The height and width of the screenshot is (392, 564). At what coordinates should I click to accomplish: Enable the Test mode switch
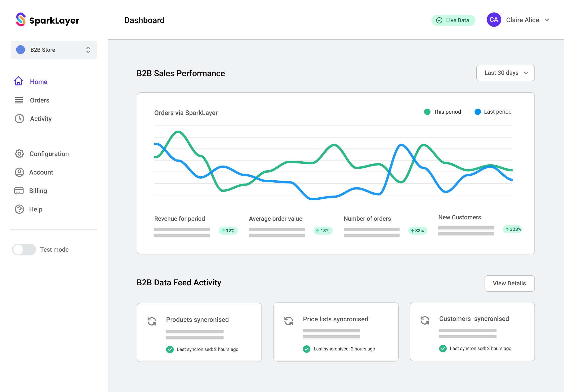coord(24,250)
